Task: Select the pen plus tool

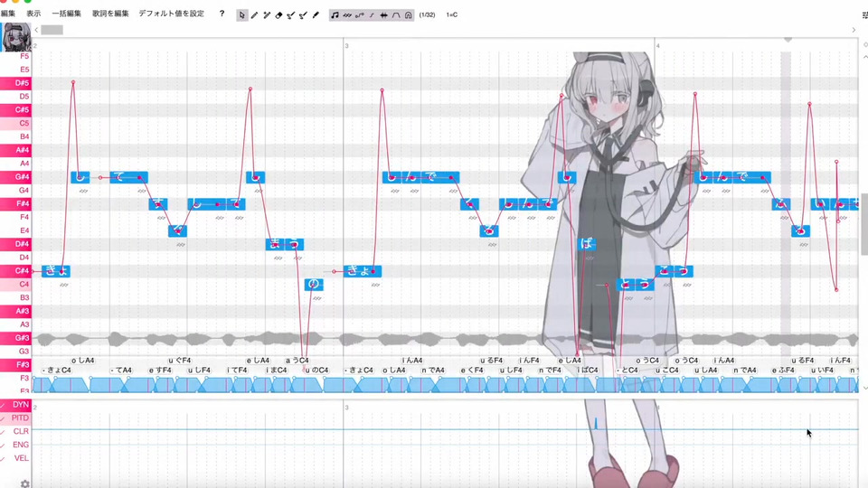Action: 266,15
